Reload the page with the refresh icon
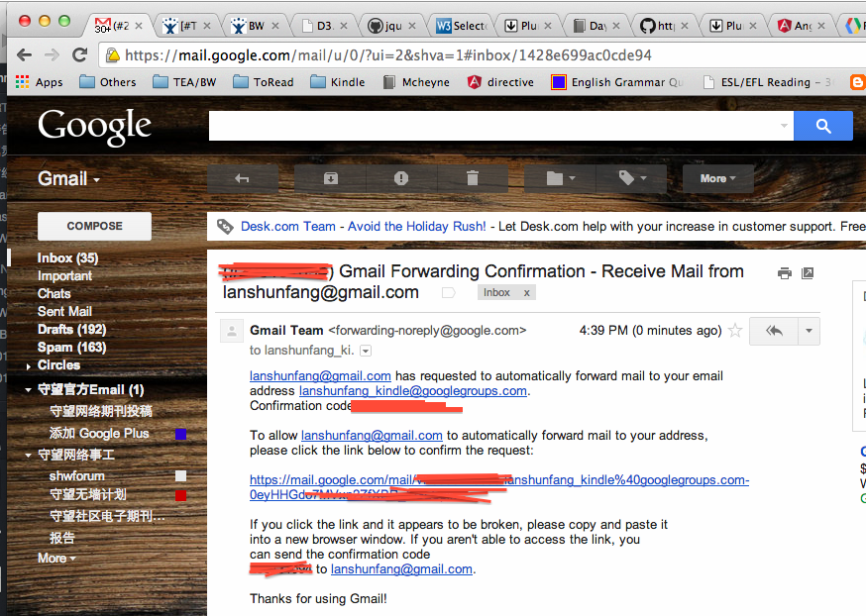 pyautogui.click(x=80, y=54)
